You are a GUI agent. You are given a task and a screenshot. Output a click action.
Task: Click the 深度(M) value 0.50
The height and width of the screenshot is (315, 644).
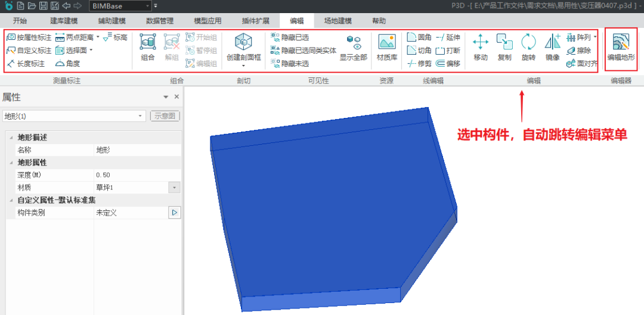coord(137,174)
